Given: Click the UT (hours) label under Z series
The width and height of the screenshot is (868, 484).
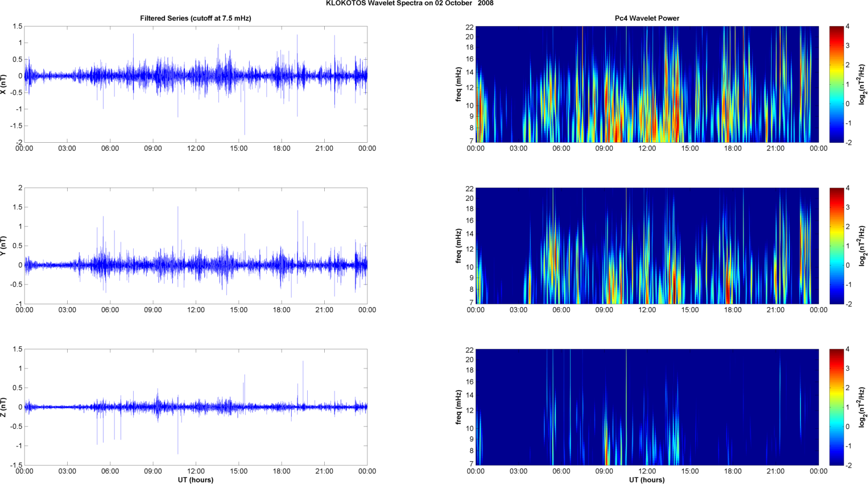Looking at the screenshot, I should (x=195, y=479).
